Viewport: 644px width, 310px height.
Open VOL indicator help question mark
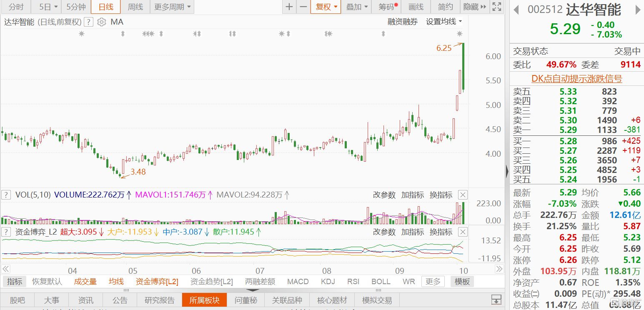coord(6,195)
